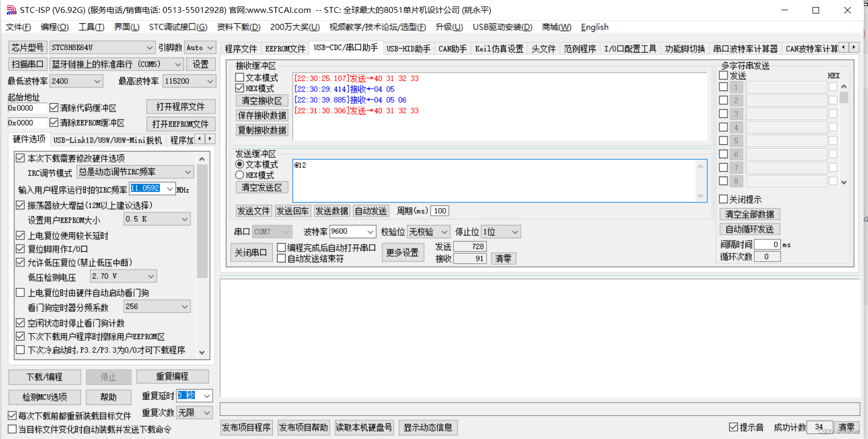Click 周期(ms) input field with 100
868x439 pixels.
[440, 211]
